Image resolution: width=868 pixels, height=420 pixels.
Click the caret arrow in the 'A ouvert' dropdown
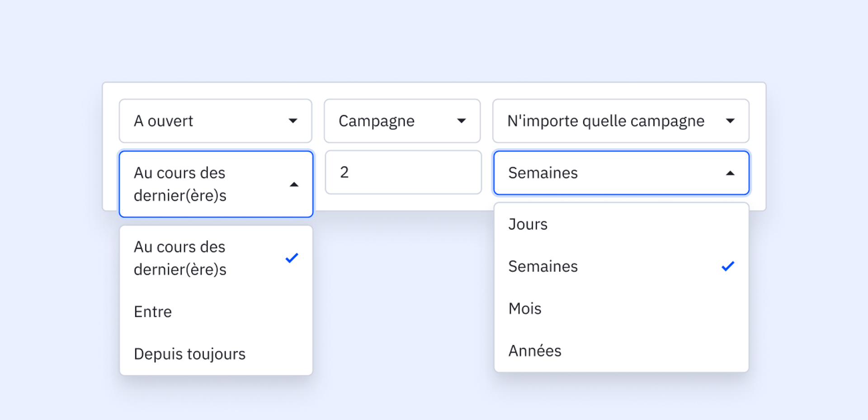pyautogui.click(x=293, y=121)
